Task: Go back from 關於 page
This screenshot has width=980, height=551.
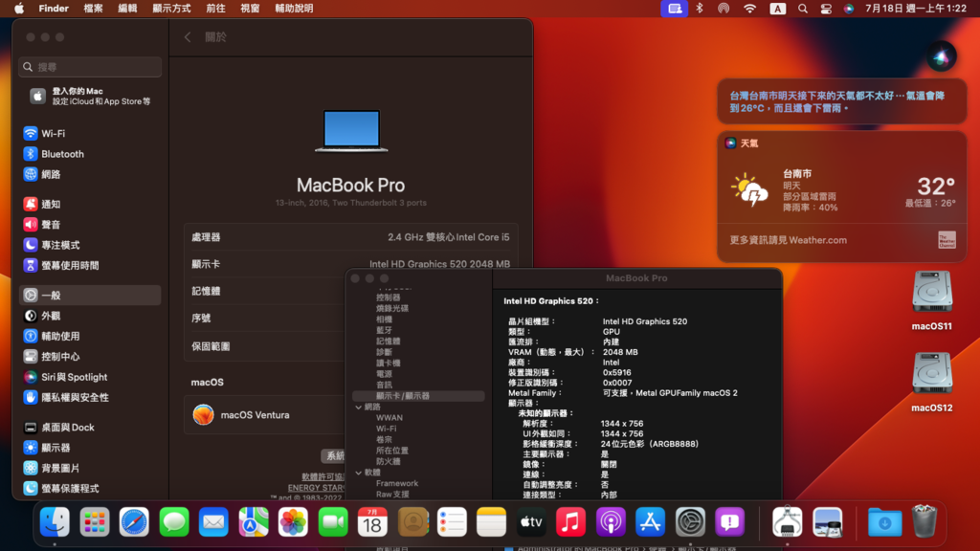Action: pos(188,37)
